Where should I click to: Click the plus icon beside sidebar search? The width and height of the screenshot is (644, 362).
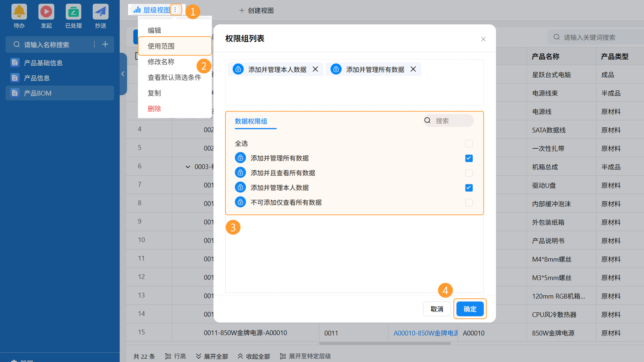pyautogui.click(x=105, y=44)
